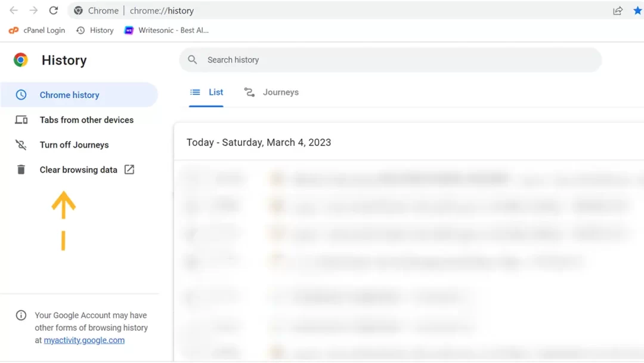The image size is (644, 363).
Task: Open Clear browsing data
Action: coord(79,170)
